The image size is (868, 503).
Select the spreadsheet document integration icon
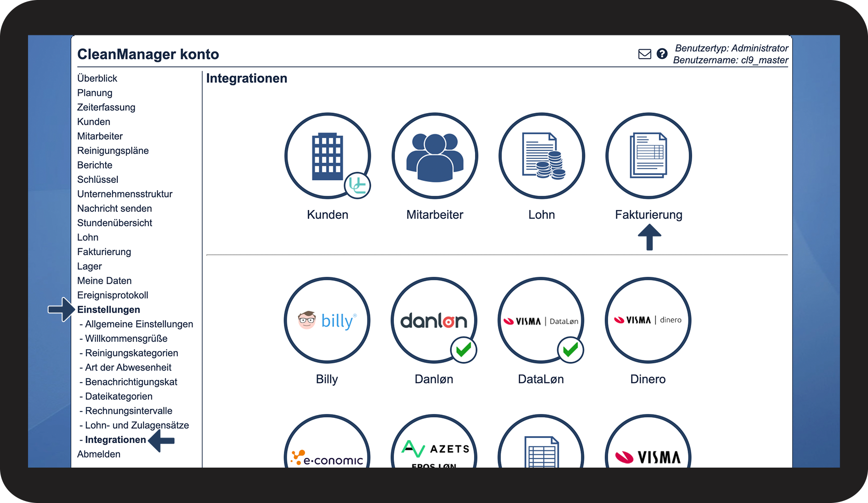[541, 441]
